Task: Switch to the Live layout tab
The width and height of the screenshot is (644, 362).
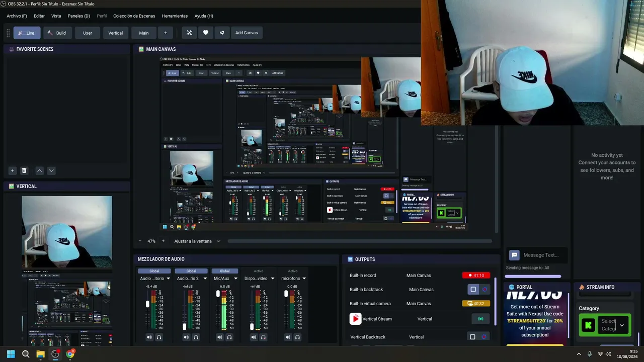Action: click(x=27, y=33)
